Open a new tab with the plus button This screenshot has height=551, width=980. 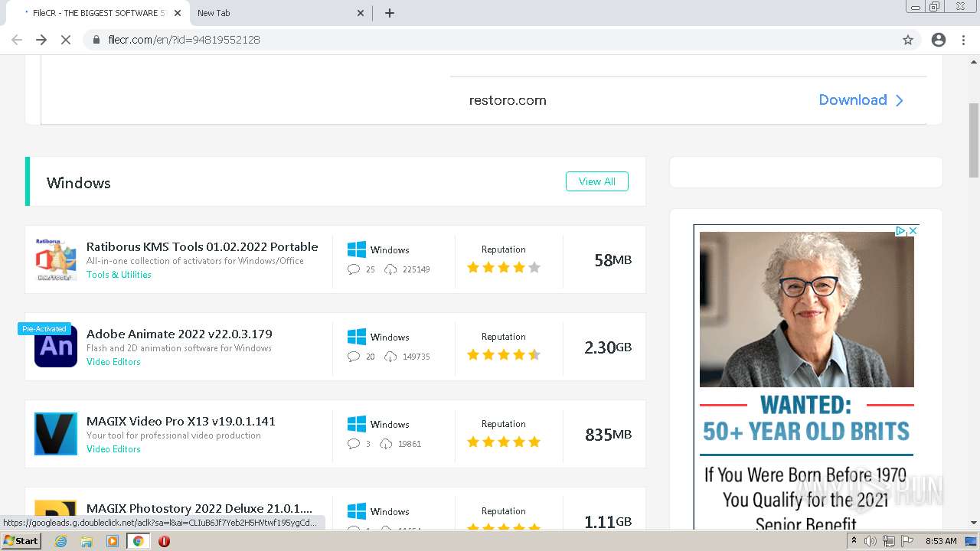click(389, 13)
